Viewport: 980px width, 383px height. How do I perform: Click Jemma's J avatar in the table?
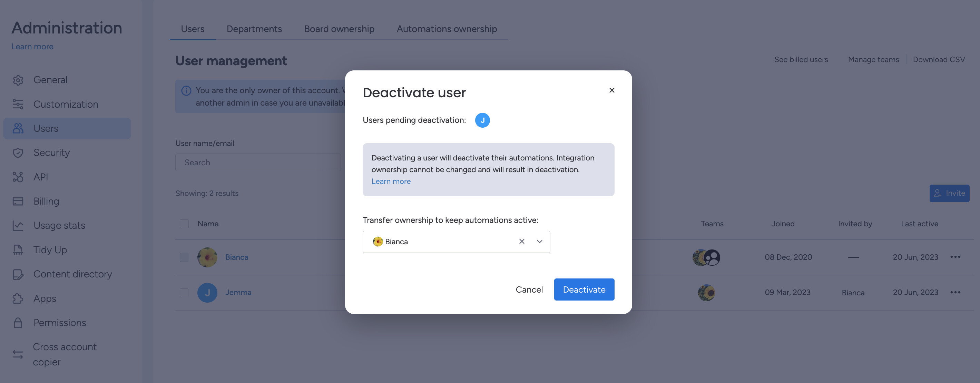(x=207, y=293)
